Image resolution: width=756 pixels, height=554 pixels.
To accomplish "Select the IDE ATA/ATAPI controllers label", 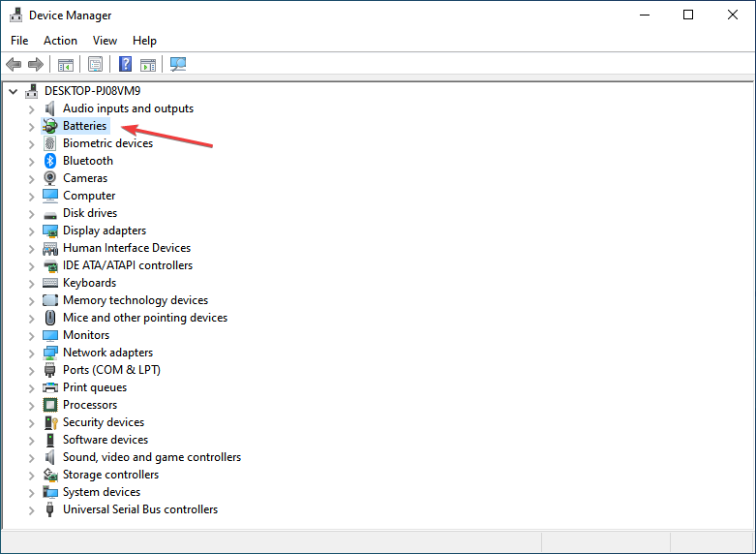I will pyautogui.click(x=128, y=265).
